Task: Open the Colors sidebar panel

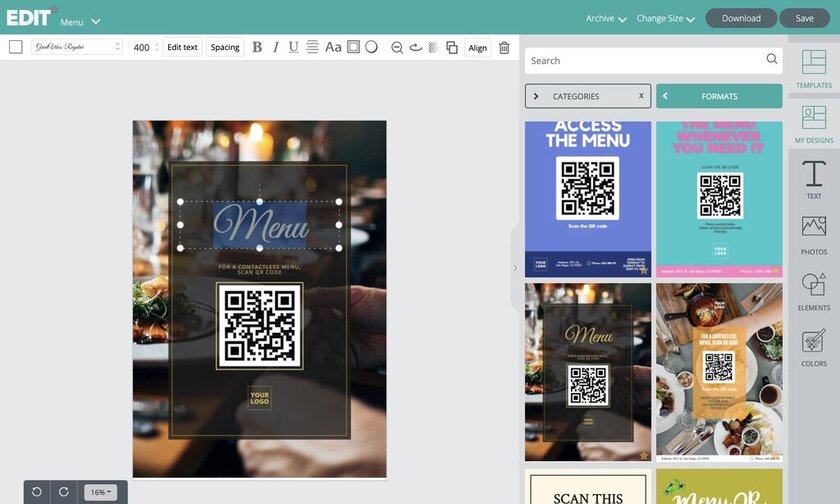Action: click(x=814, y=348)
